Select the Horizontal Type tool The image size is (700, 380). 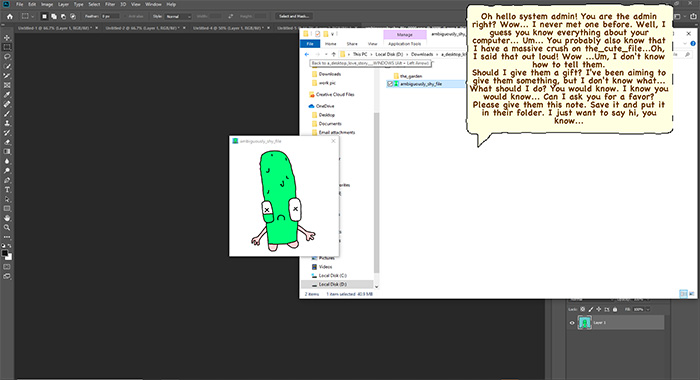(7, 190)
